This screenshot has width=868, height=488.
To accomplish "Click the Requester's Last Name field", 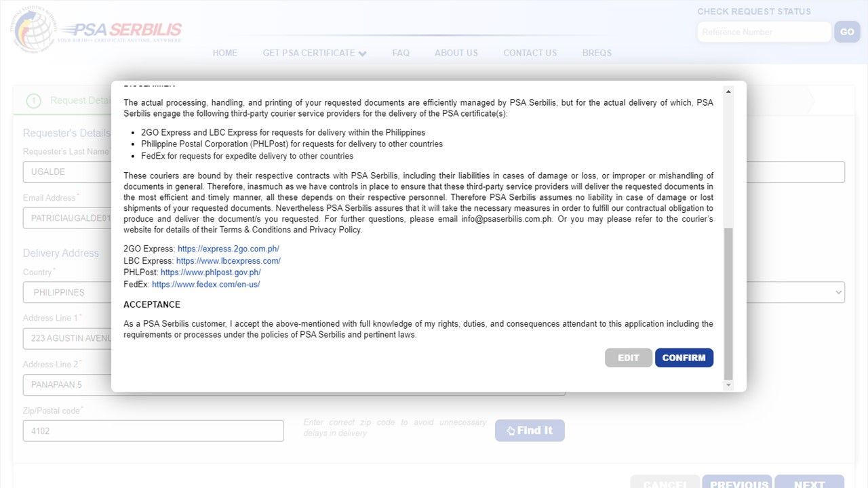I will coord(67,171).
